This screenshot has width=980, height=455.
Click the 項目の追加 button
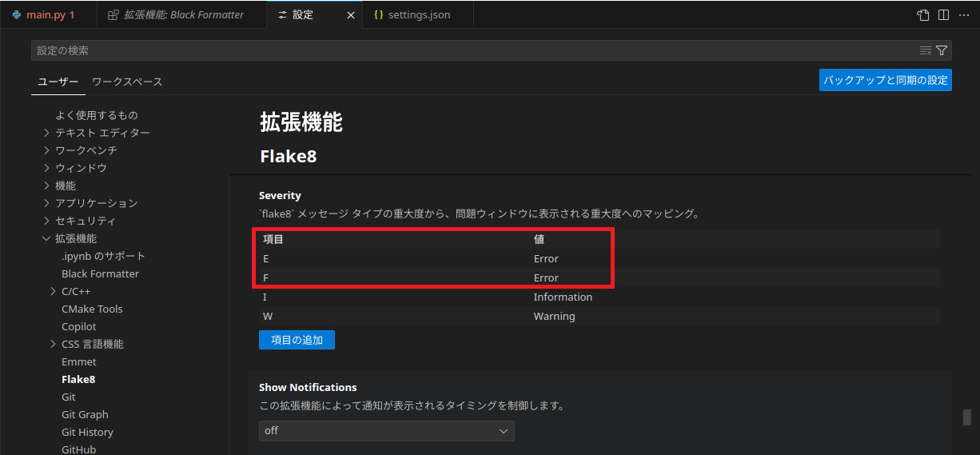tap(297, 340)
